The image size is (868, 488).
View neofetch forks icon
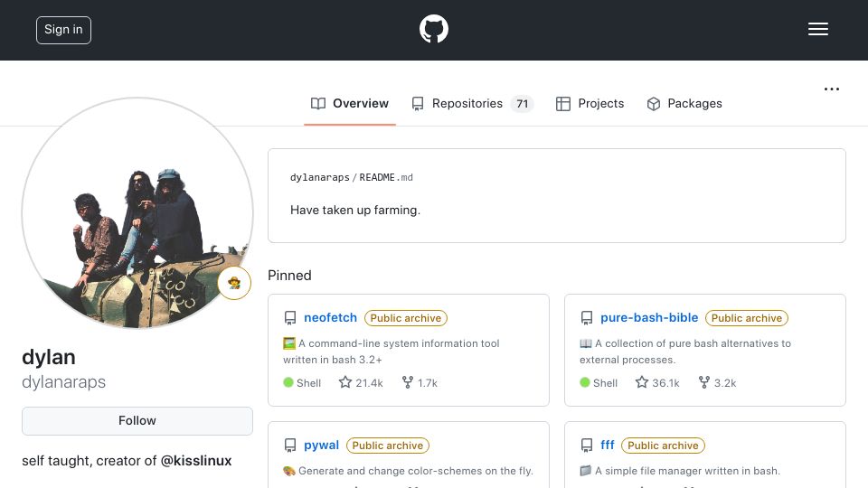click(x=408, y=382)
